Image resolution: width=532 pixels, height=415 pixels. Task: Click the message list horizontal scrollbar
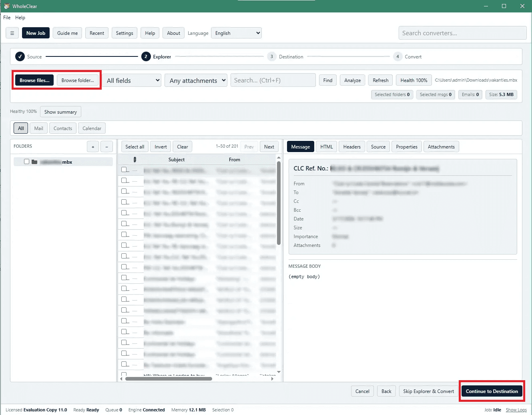point(169,379)
